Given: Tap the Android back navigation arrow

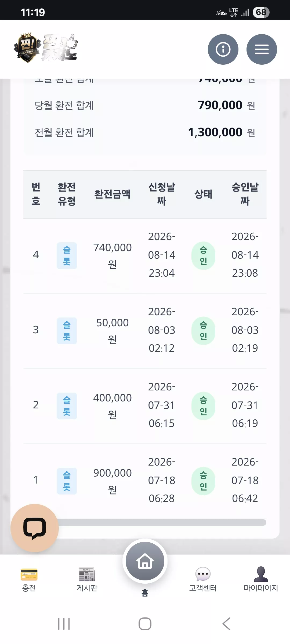Looking at the screenshot, I should [x=226, y=624].
